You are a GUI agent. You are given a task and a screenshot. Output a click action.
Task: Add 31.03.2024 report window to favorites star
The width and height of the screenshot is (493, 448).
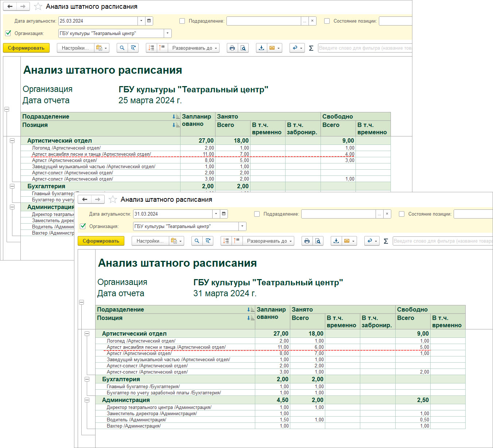pyautogui.click(x=113, y=200)
